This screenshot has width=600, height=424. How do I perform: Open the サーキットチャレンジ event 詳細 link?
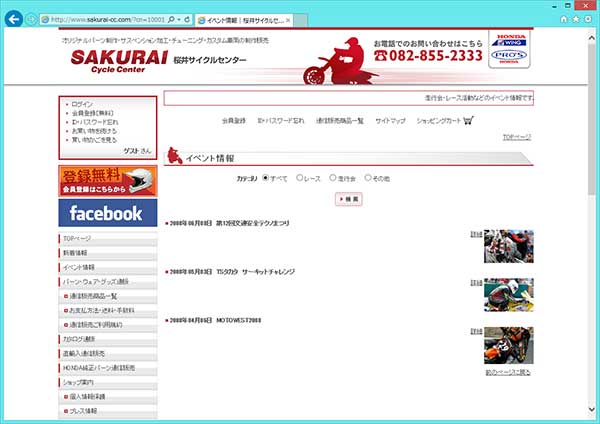coord(476,283)
